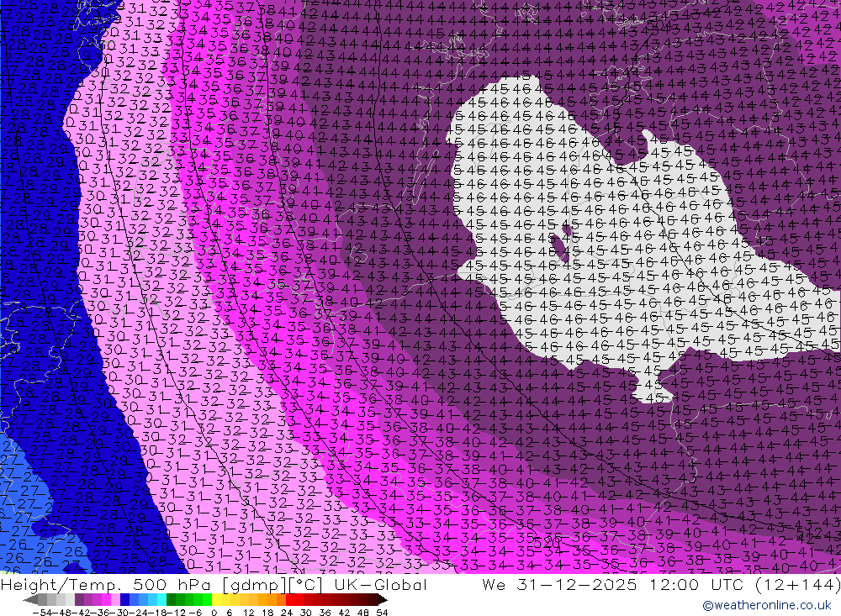This screenshot has height=616, width=841.
Task: Click the -54 label under the color scale
Action: (x=38, y=611)
